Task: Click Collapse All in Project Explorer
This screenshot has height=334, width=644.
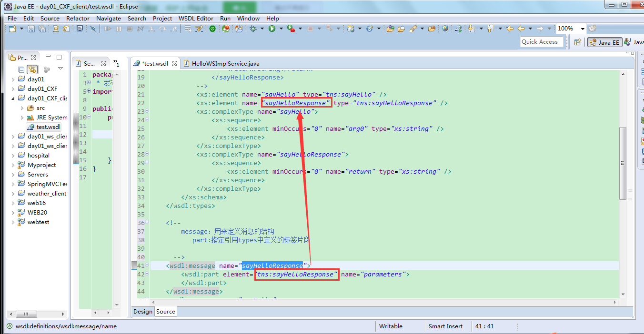Action: pyautogui.click(x=21, y=69)
